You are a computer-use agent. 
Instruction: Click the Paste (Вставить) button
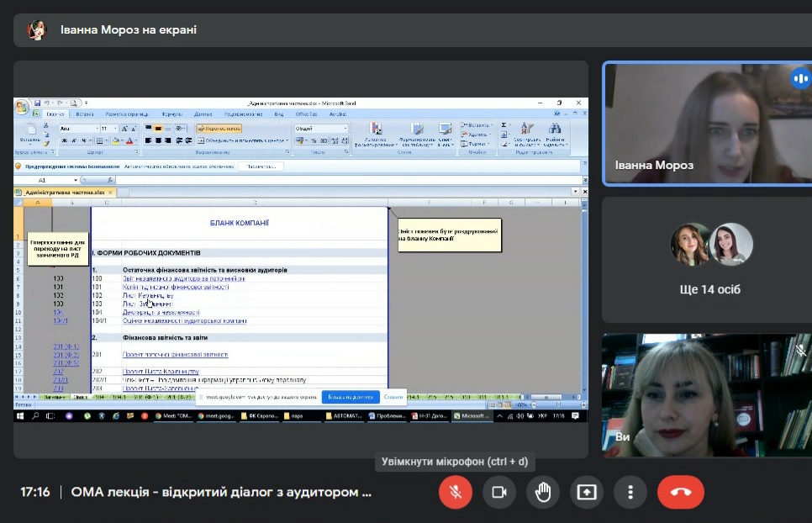click(29, 134)
